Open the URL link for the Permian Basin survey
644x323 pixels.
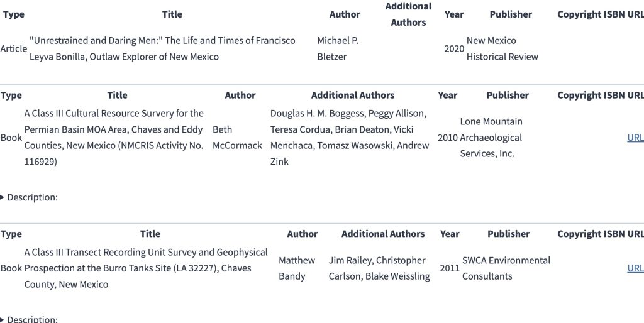635,138
